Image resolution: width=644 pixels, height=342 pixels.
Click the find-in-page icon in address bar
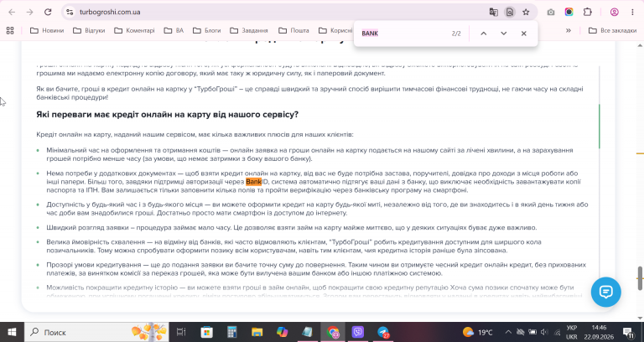point(510,12)
